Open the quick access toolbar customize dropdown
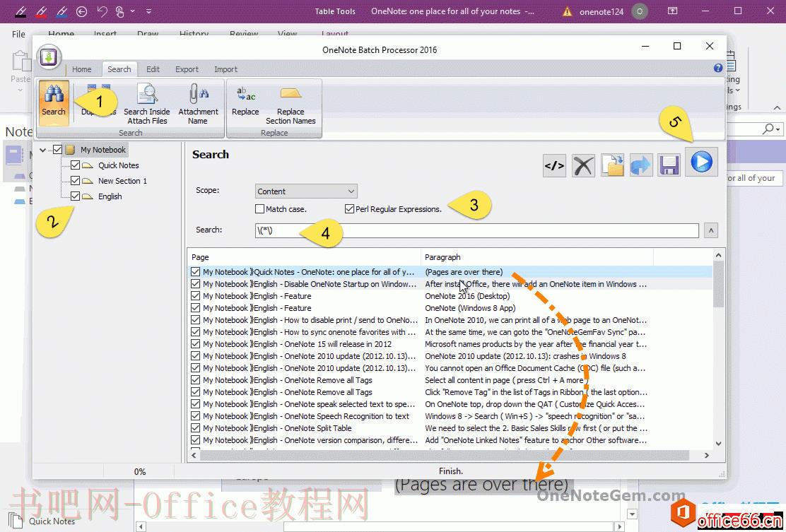Image resolution: width=786 pixels, height=532 pixels. coord(149,11)
